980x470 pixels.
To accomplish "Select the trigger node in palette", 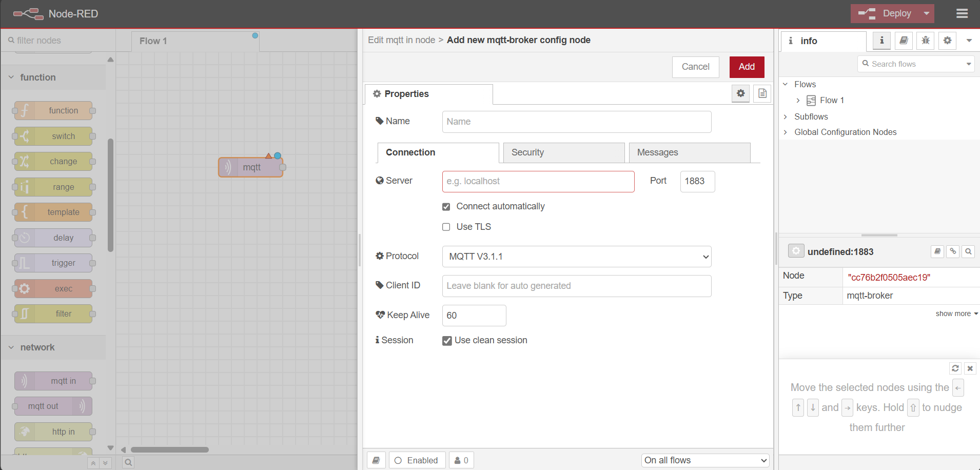I will click(53, 263).
